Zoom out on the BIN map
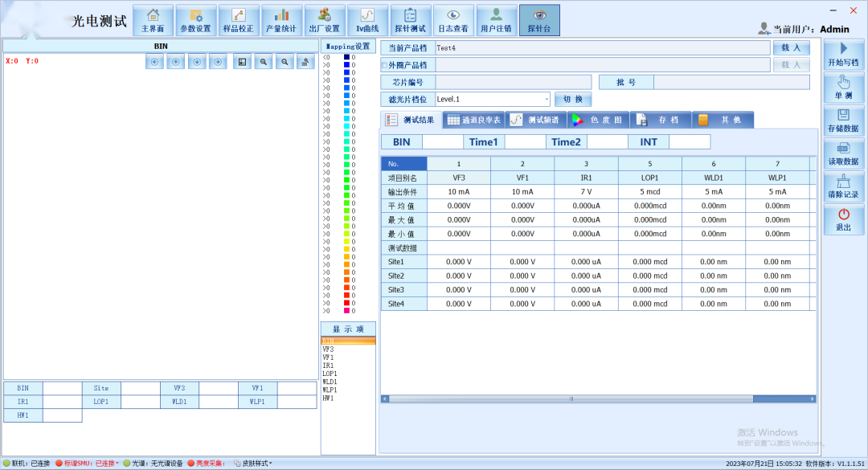The image size is (868, 470). 285,62
